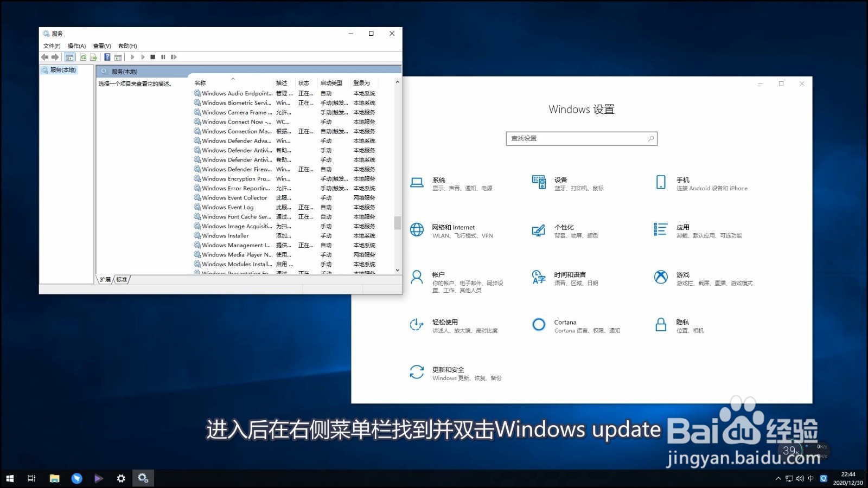Screen dimensions: 868x488
Task: Switch to the 标准 tab
Action: tap(121, 279)
